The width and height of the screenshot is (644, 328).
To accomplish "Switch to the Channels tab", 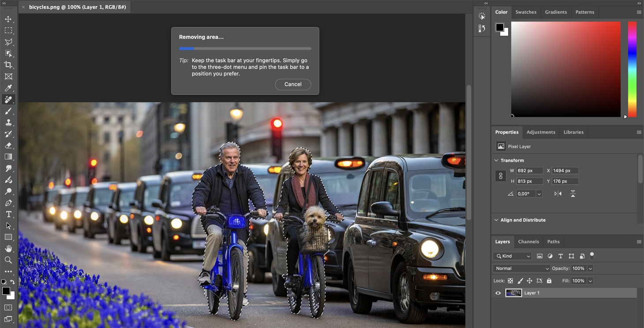I will (x=528, y=241).
